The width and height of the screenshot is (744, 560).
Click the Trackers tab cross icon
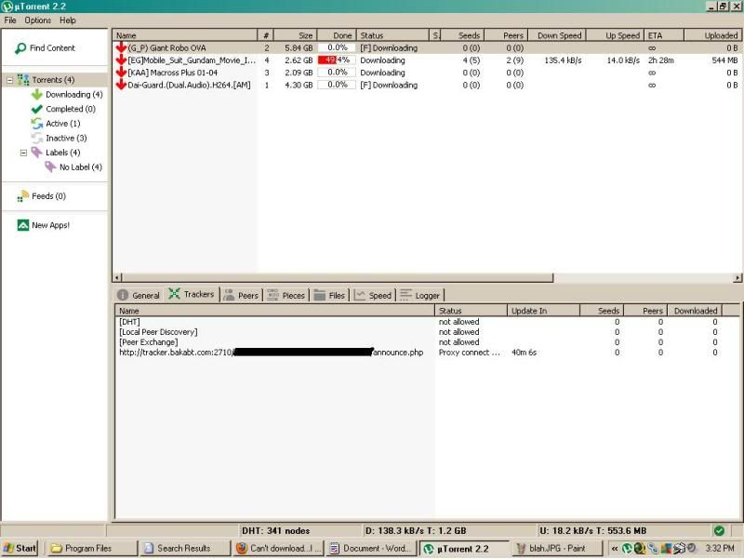pyautogui.click(x=174, y=294)
